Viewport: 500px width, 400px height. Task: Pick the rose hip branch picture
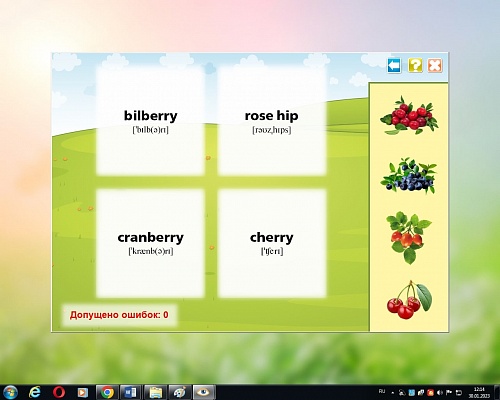(409, 238)
